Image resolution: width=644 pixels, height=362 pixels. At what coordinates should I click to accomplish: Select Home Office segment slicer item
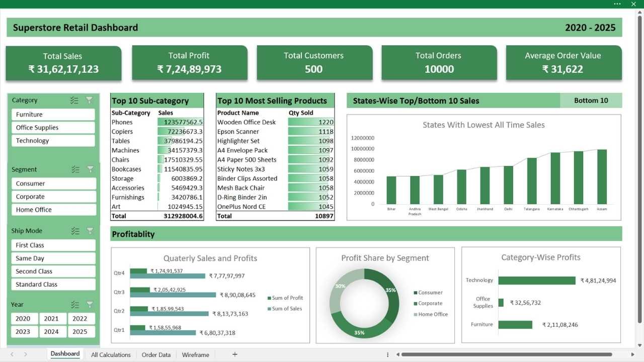pos(54,210)
